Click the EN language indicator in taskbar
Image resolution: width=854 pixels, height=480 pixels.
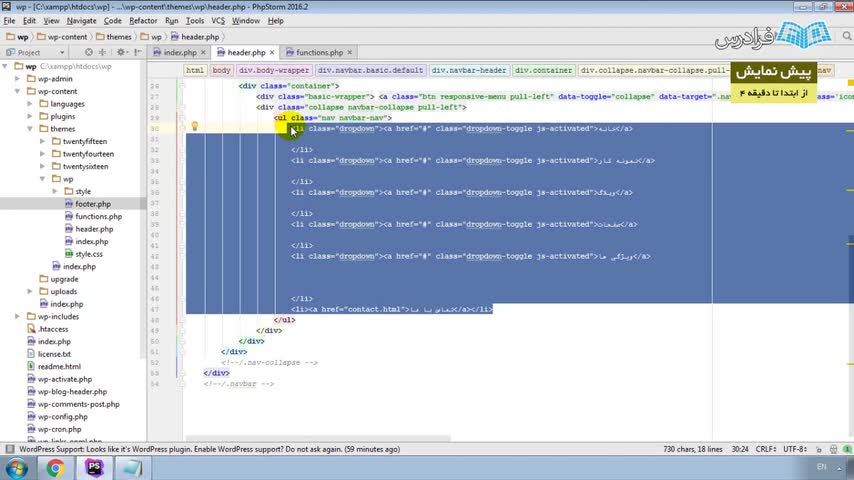(821, 467)
